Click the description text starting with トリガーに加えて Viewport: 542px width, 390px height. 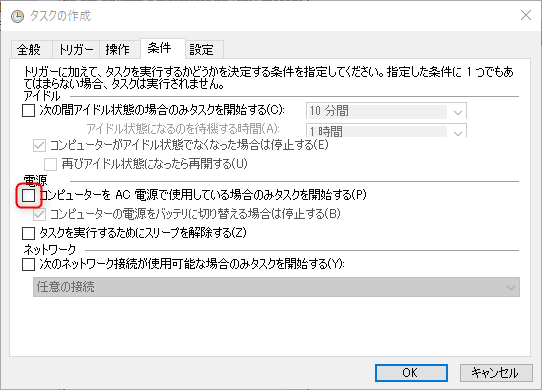click(x=269, y=78)
